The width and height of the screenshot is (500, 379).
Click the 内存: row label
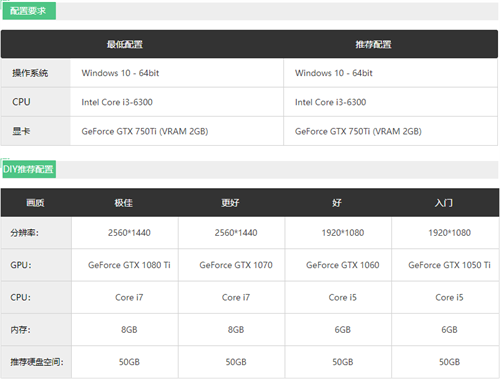[20, 330]
